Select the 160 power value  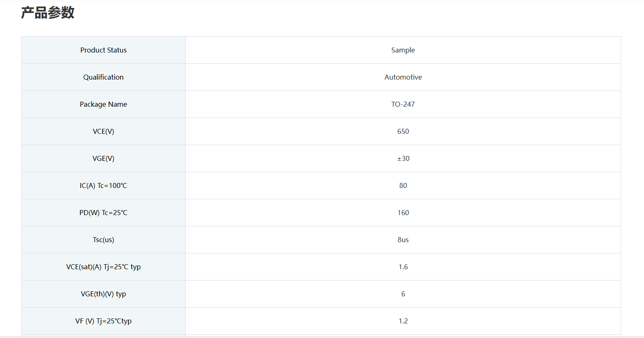(x=403, y=213)
